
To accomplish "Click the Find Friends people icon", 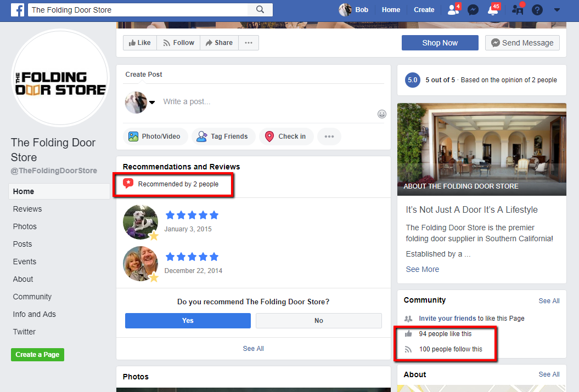I will tap(518, 9).
